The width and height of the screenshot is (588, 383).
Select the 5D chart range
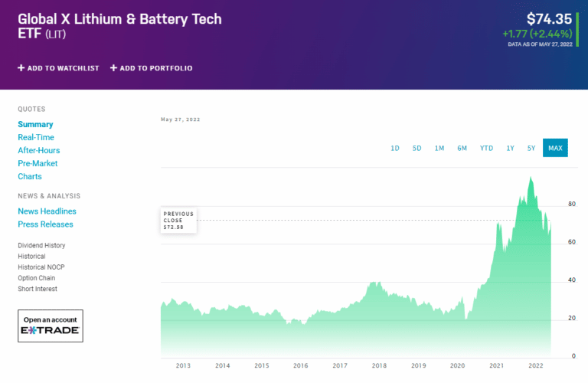[417, 148]
